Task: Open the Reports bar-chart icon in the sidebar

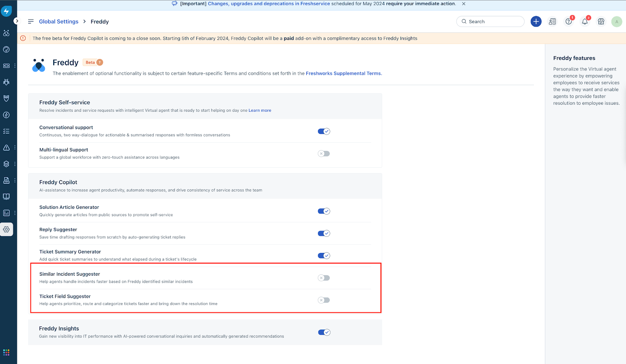Action: click(6, 213)
